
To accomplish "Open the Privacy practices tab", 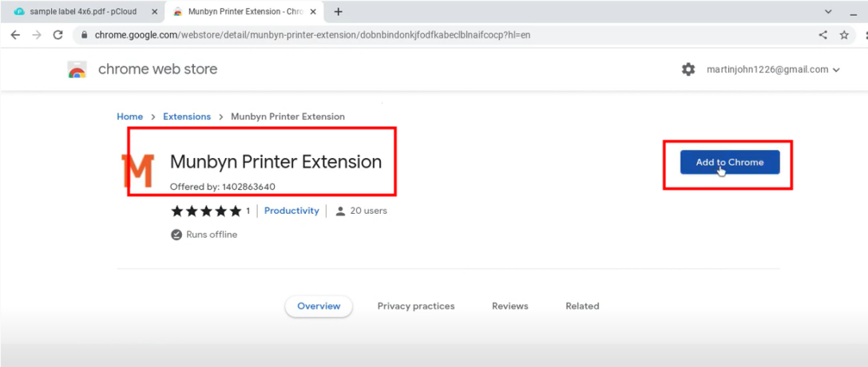I will [x=416, y=306].
